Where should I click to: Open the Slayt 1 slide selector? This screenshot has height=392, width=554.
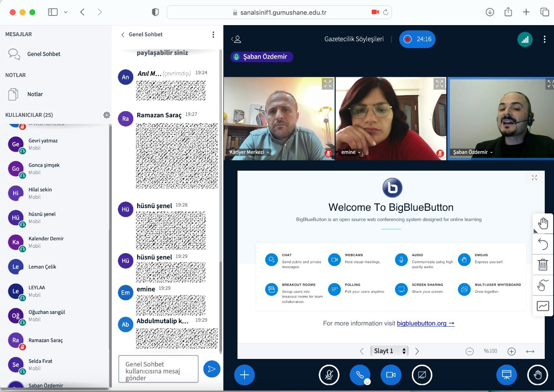pyautogui.click(x=389, y=351)
